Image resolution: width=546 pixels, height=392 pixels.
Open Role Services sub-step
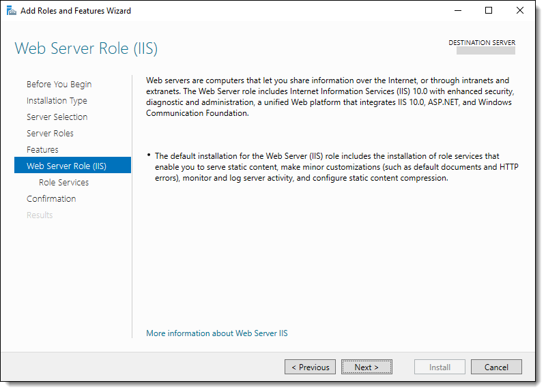coord(63,183)
